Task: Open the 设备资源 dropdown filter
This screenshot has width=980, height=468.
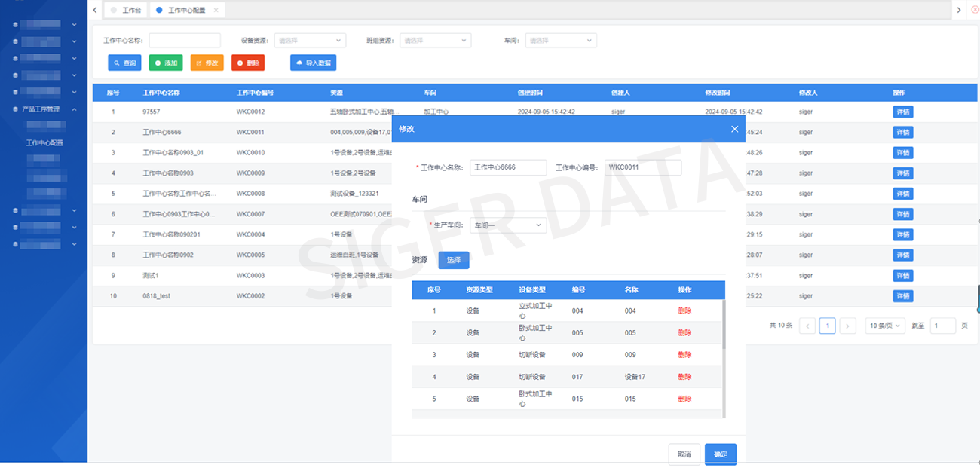Action: (310, 41)
